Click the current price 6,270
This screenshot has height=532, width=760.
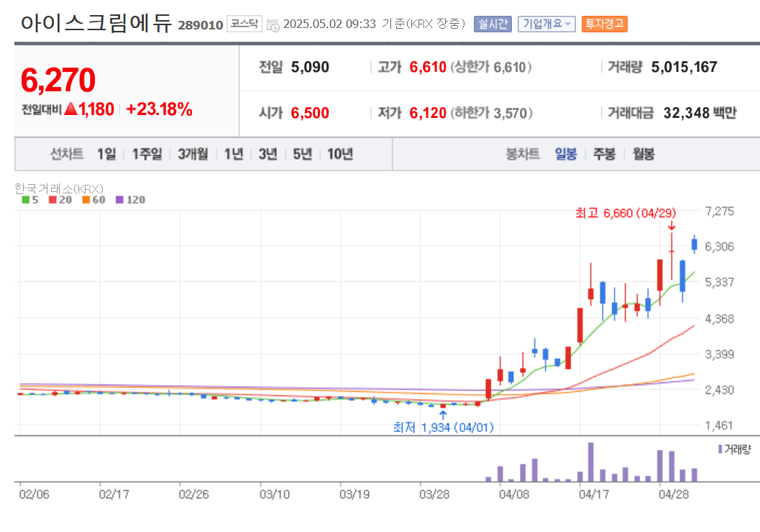(58, 81)
